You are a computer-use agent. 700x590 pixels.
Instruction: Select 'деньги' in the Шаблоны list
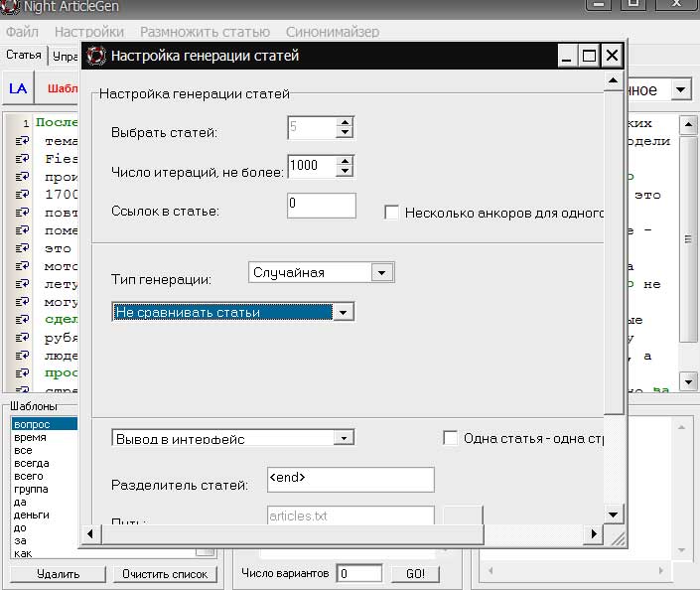45,515
